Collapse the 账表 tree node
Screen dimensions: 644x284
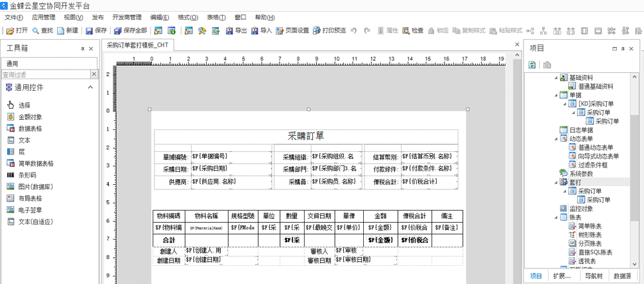556,217
